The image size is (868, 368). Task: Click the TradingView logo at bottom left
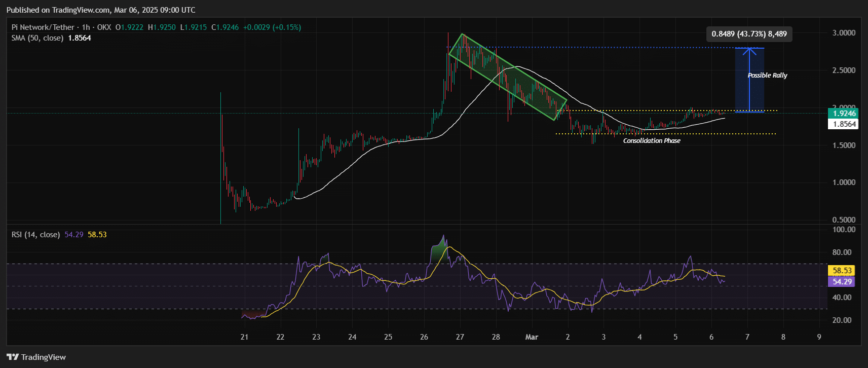coord(36,357)
